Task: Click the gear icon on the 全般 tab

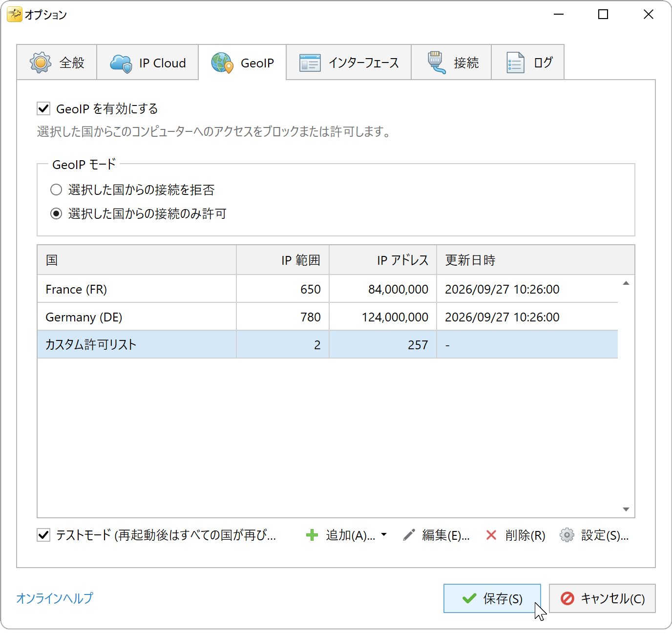Action: point(41,63)
